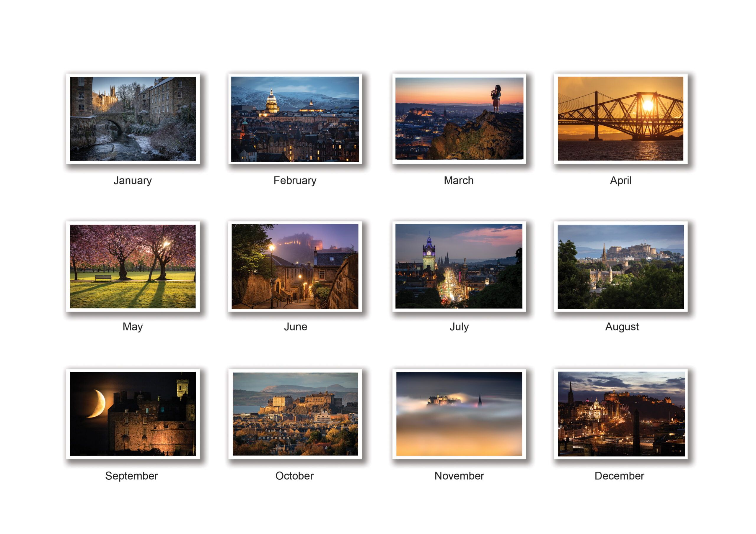Image resolution: width=756 pixels, height=534 pixels.
Task: Click the February month label
Action: 295,181
